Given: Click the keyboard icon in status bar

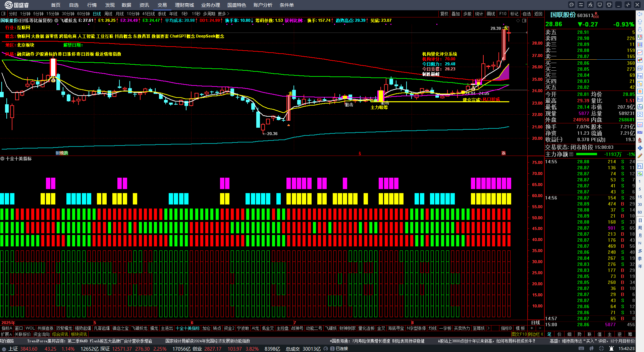Looking at the screenshot, I should click(x=581, y=349).
